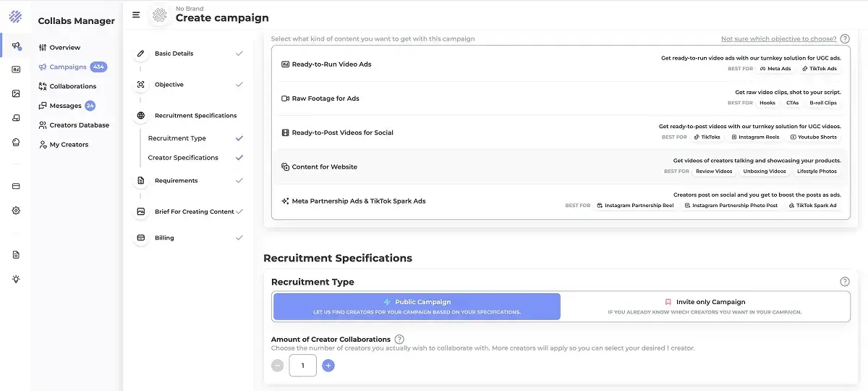Click the Review Videos tag
This screenshot has width=868, height=391.
point(714,172)
